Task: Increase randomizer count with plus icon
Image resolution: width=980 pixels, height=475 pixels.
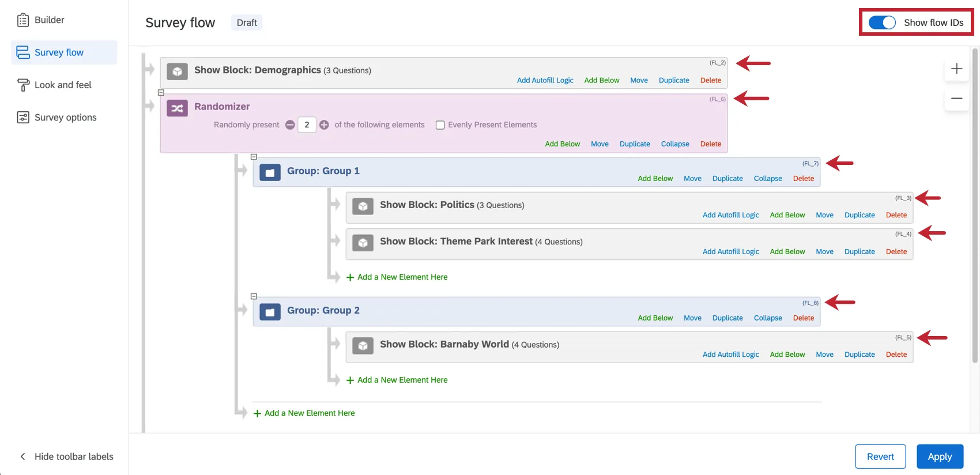Action: pyautogui.click(x=324, y=125)
